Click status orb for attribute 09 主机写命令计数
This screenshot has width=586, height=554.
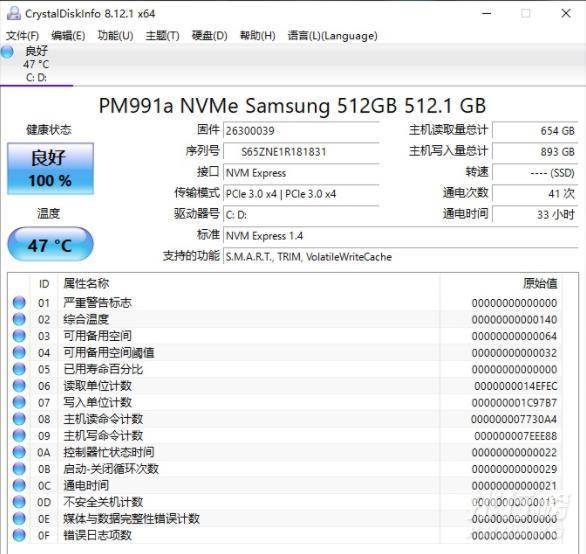pos(19,435)
